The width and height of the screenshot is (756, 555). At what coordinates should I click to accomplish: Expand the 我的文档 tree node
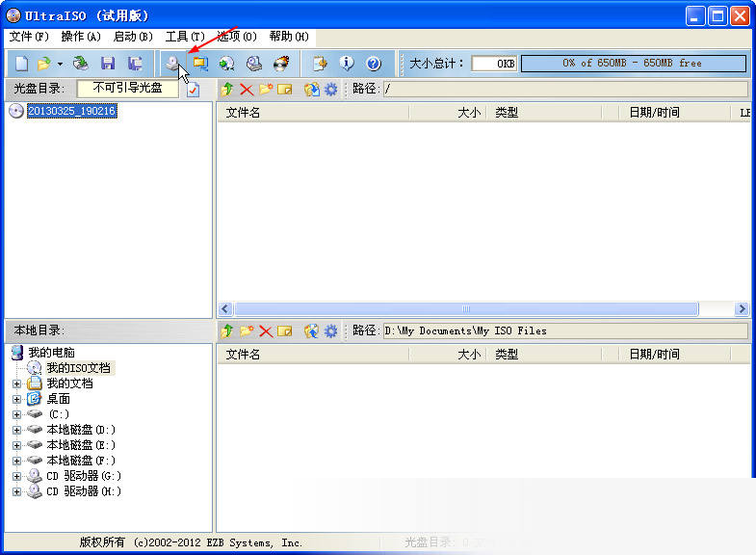pyautogui.click(x=17, y=383)
